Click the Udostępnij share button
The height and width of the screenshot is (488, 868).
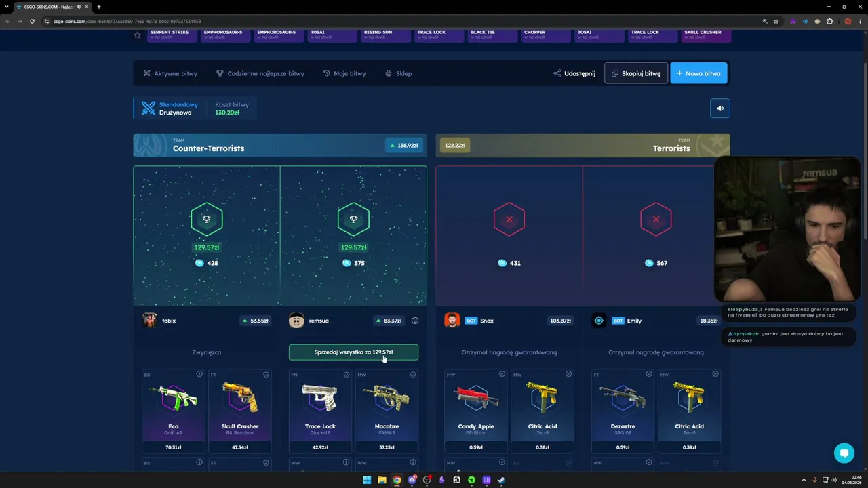pyautogui.click(x=574, y=73)
